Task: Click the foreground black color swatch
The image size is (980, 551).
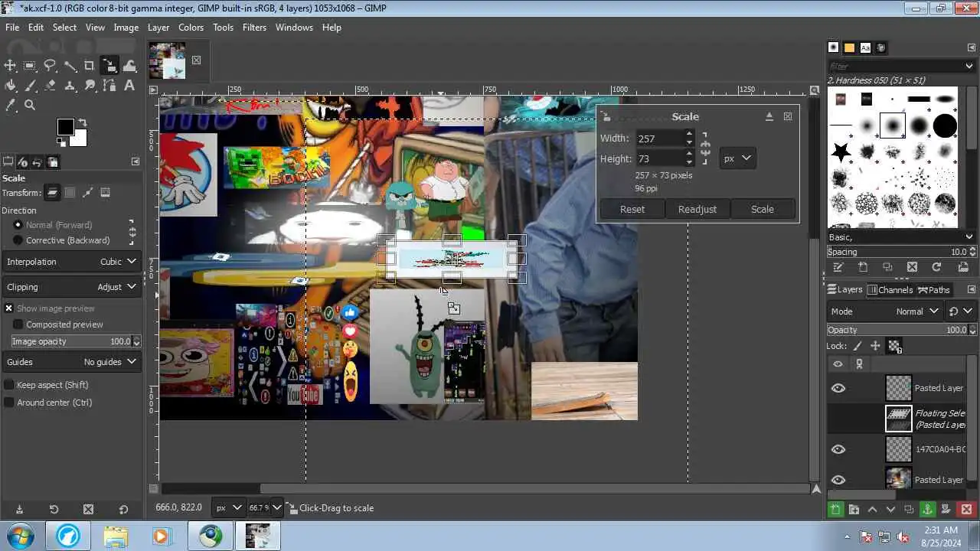Action: point(65,127)
